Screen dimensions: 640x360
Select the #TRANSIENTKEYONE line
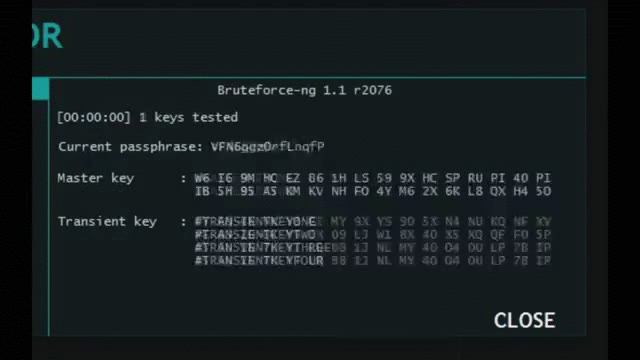pos(256,222)
